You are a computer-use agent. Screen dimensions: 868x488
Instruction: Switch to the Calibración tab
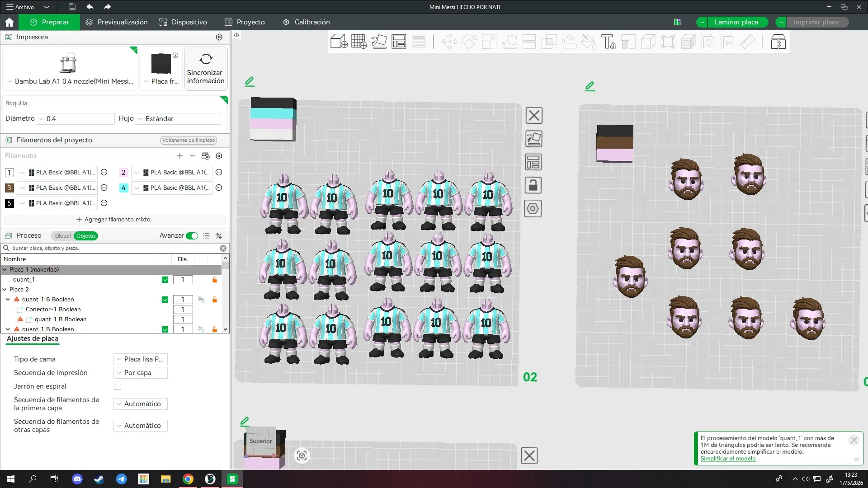click(x=307, y=22)
